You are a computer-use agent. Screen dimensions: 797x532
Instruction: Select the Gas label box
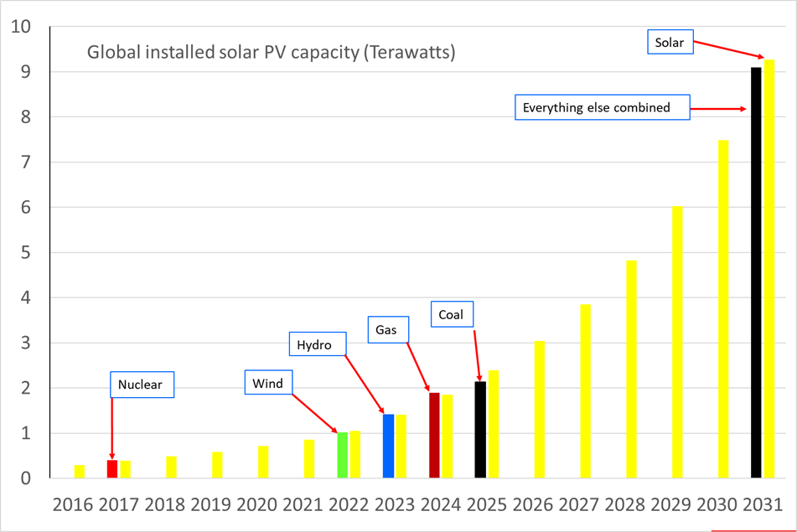(x=388, y=330)
